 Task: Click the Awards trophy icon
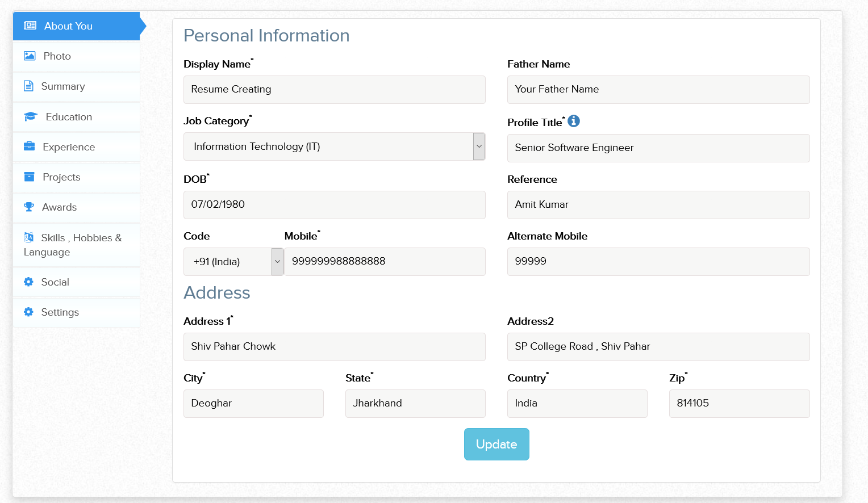29,207
